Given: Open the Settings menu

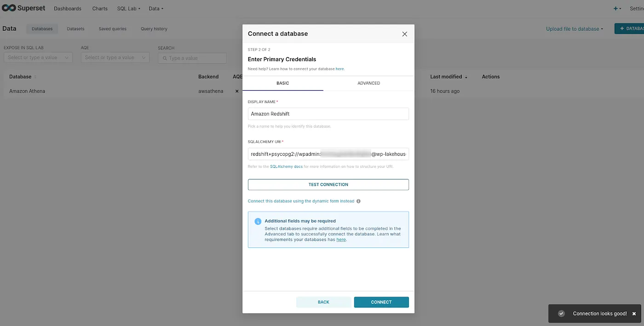Looking at the screenshot, I should [637, 9].
